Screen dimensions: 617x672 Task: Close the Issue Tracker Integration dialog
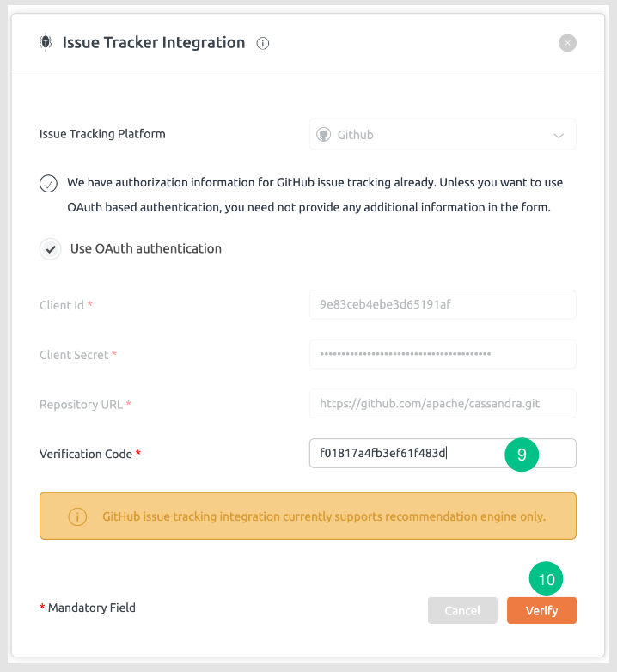point(567,43)
